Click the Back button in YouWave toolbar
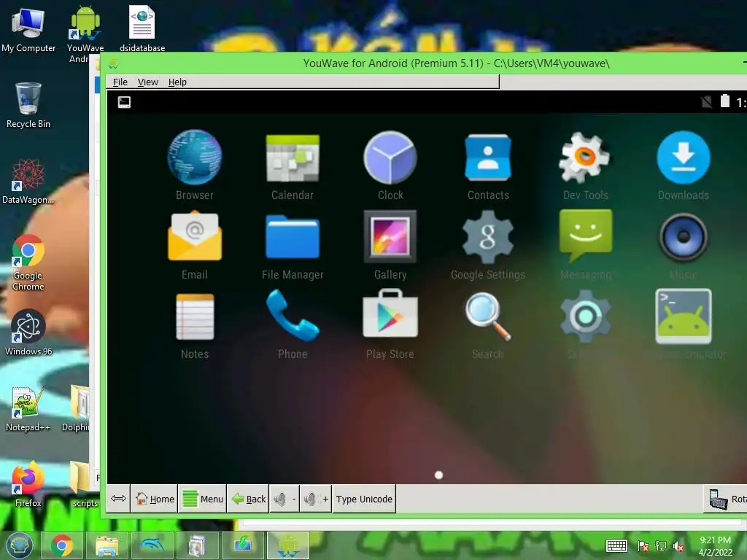 (x=248, y=499)
